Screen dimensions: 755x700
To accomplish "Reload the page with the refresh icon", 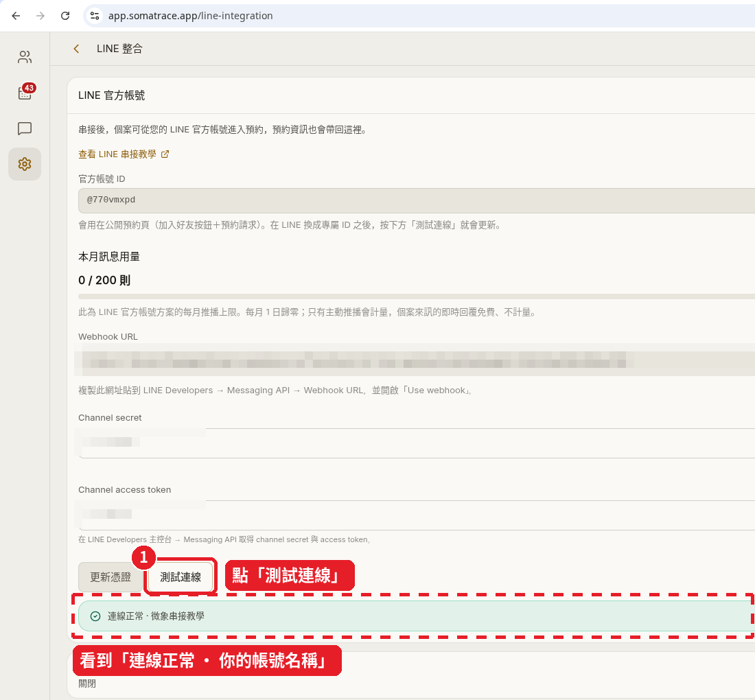I will point(65,16).
